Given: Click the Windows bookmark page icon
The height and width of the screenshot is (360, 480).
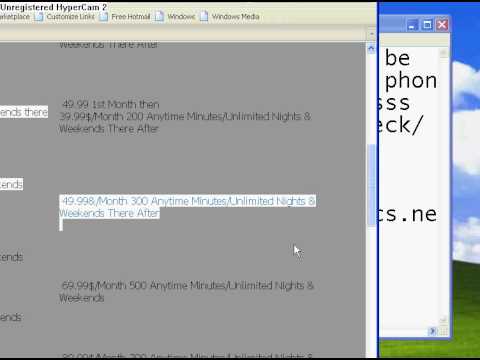Looking at the screenshot, I should tap(160, 17).
